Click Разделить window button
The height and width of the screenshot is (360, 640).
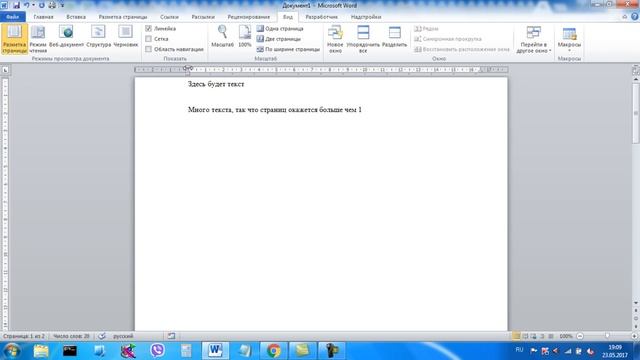pos(394,37)
